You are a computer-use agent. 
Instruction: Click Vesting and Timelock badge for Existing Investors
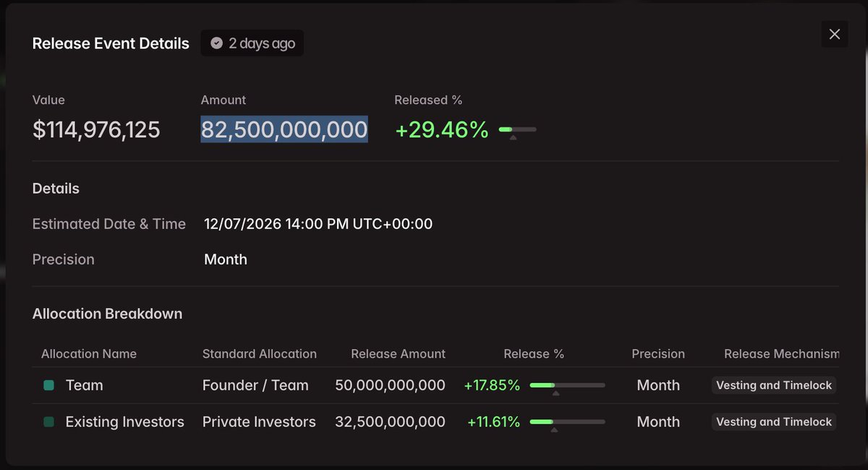(774, 422)
